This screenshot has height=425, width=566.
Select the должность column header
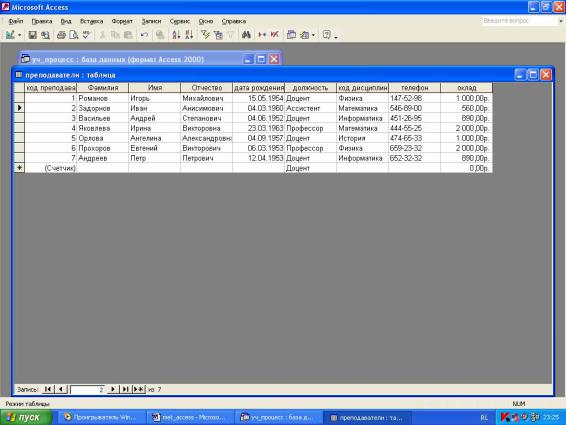tap(310, 88)
